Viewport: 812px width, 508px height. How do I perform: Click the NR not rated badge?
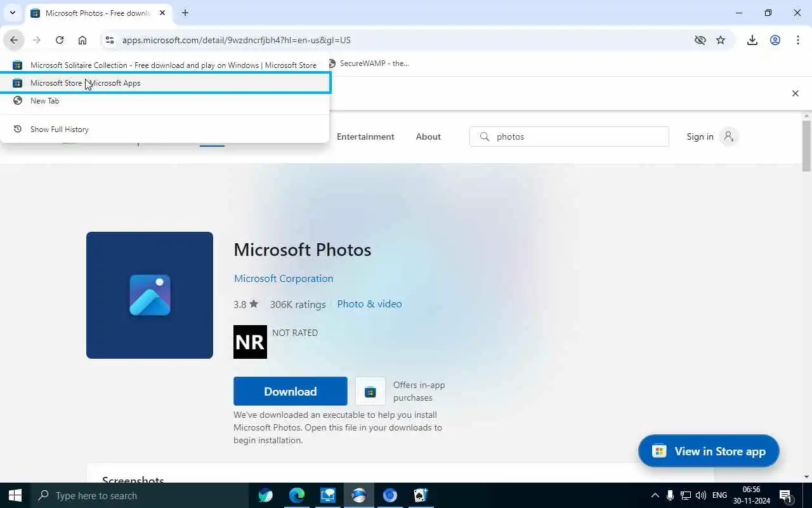(250, 342)
